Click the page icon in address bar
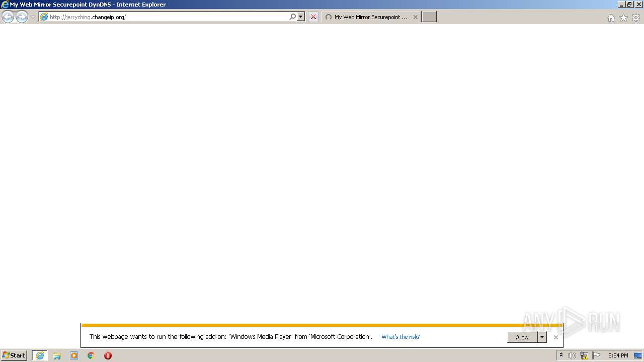The width and height of the screenshot is (644, 362). [44, 17]
